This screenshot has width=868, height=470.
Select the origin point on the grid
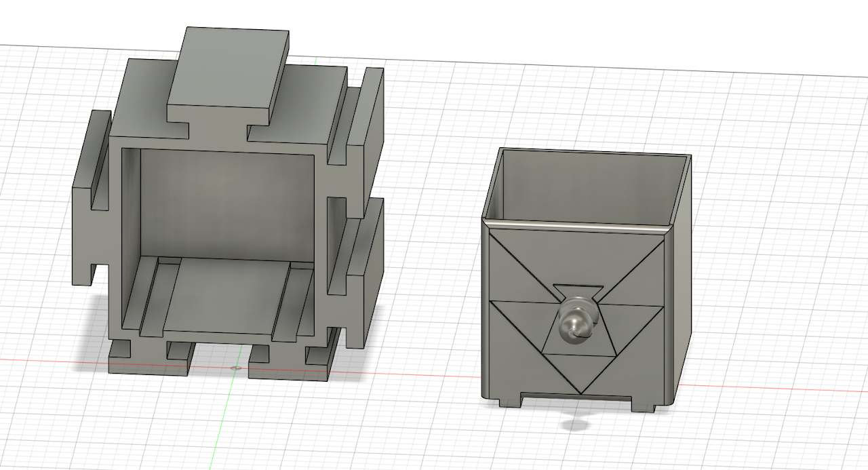tap(235, 368)
